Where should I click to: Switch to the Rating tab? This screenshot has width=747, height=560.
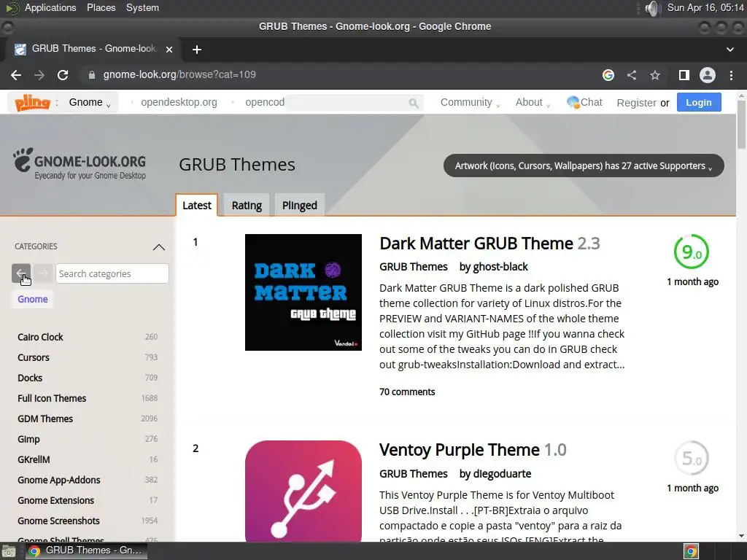[x=247, y=205]
